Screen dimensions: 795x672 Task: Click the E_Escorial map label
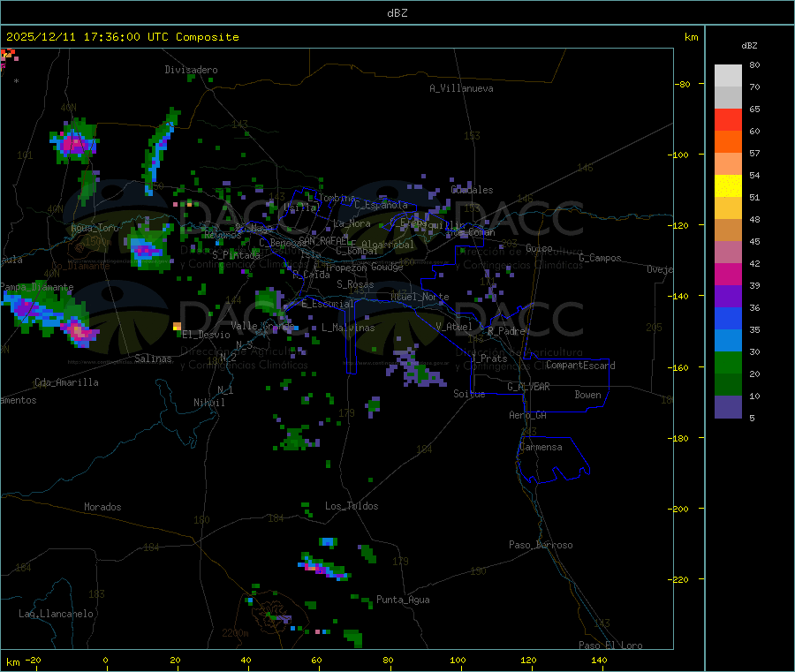327,304
